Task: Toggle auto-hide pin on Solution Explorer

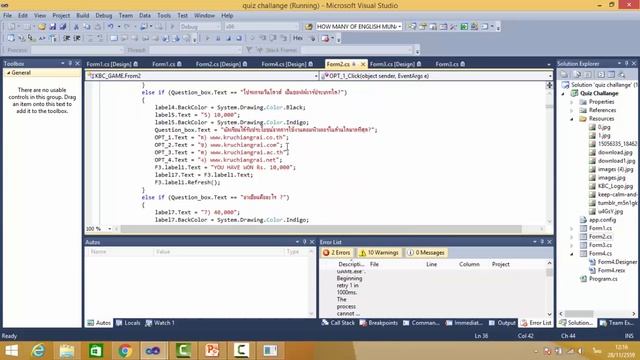Action: (x=627, y=63)
